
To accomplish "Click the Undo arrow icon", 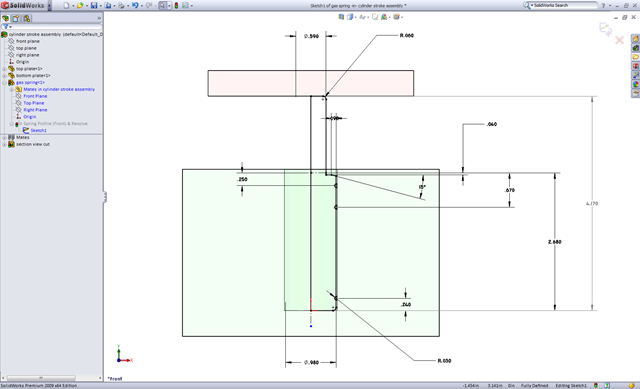I will click(x=135, y=5).
